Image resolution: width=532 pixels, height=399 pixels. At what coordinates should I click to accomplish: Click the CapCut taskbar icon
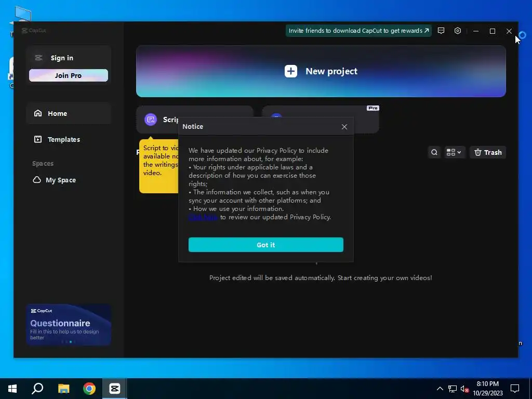(x=115, y=389)
